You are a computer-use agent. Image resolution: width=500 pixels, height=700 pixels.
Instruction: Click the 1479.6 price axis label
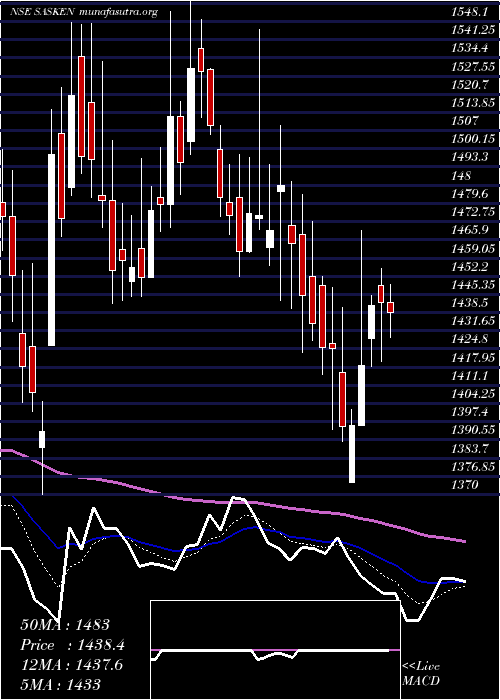click(x=472, y=194)
